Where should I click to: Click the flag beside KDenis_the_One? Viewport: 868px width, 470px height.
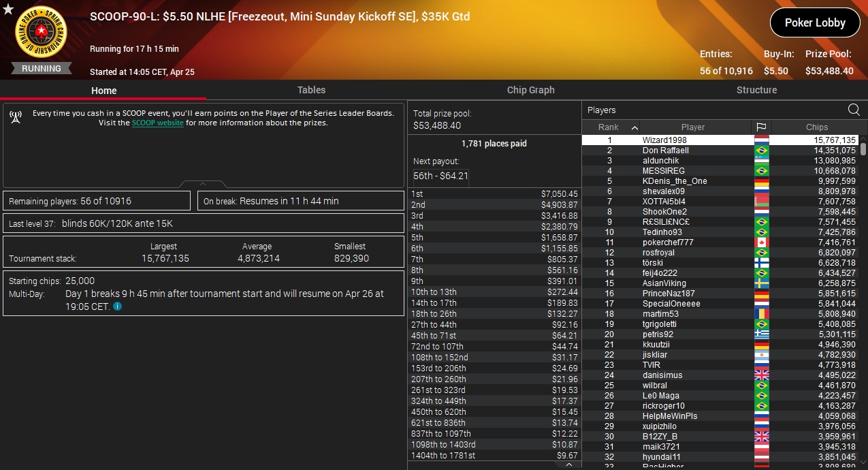(761, 181)
